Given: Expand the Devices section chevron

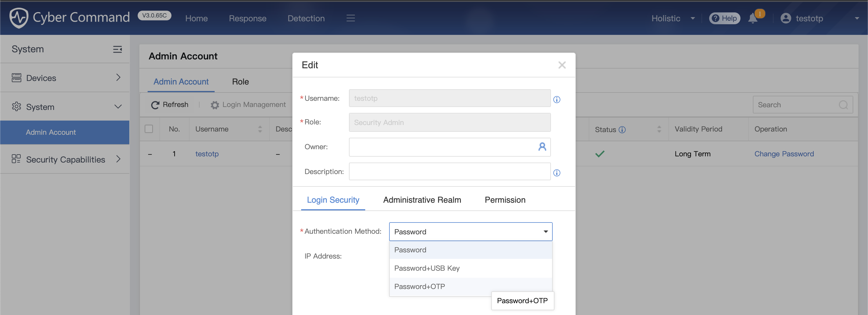Looking at the screenshot, I should point(118,78).
